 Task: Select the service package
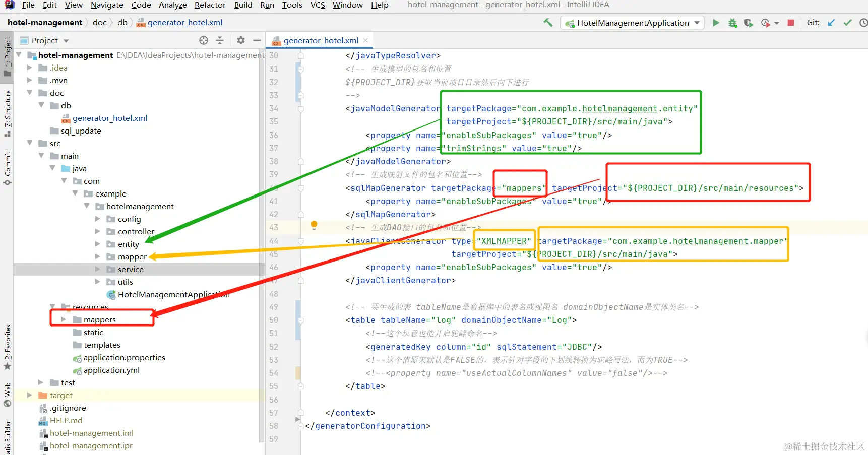(x=131, y=269)
